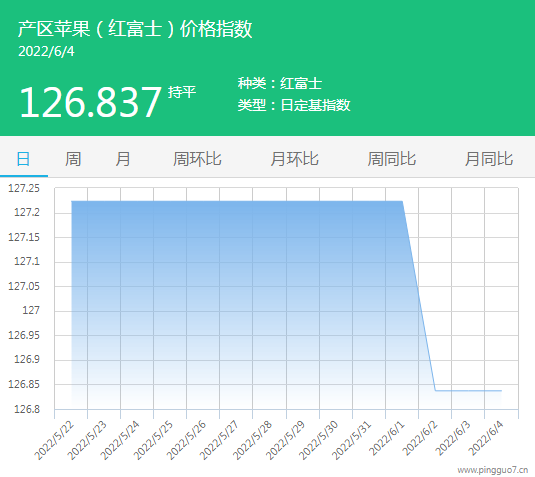Click the 2022/6/1 axis date label
535x477 pixels.
pyautogui.click(x=387, y=438)
